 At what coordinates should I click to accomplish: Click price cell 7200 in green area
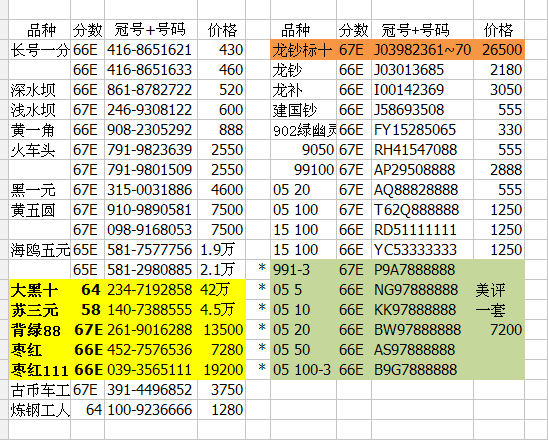(499, 330)
